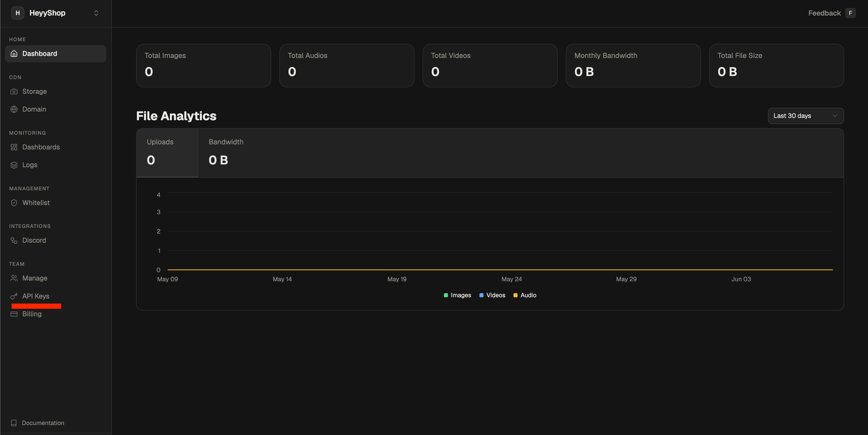The image size is (868, 435).
Task: Click the F shortcut key badge
Action: [x=851, y=13]
